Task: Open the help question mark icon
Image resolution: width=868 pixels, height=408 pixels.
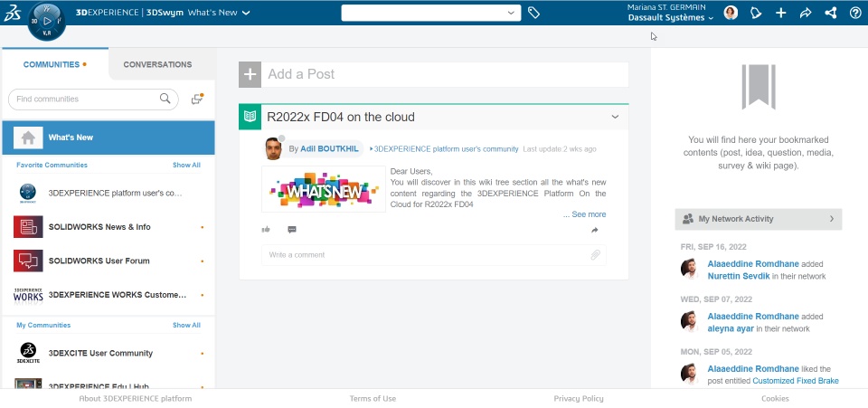Action: click(855, 13)
